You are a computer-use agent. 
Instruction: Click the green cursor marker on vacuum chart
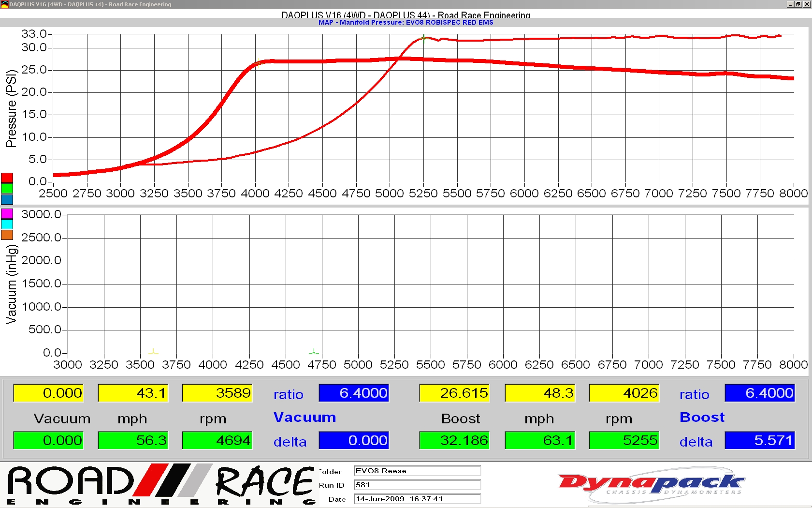[314, 351]
